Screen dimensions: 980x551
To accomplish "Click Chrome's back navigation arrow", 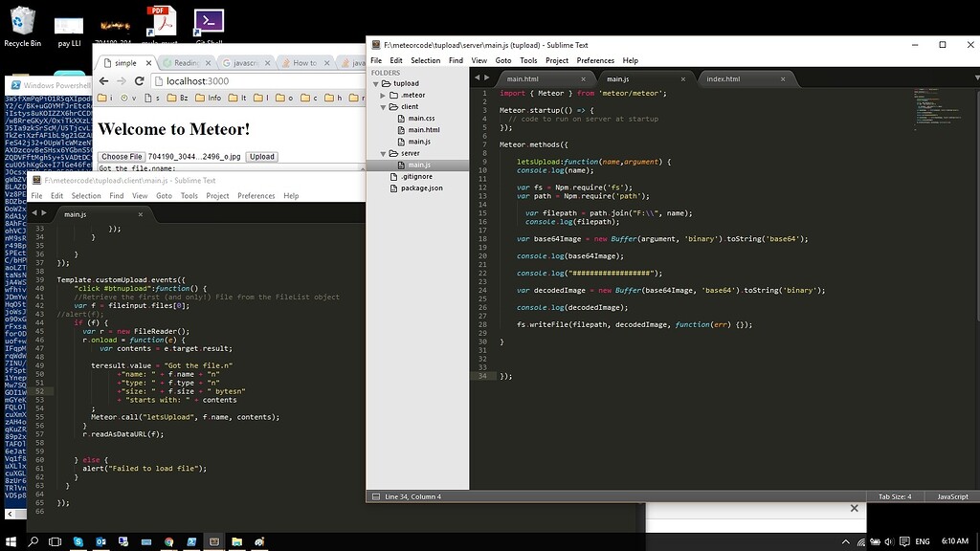I will point(103,81).
